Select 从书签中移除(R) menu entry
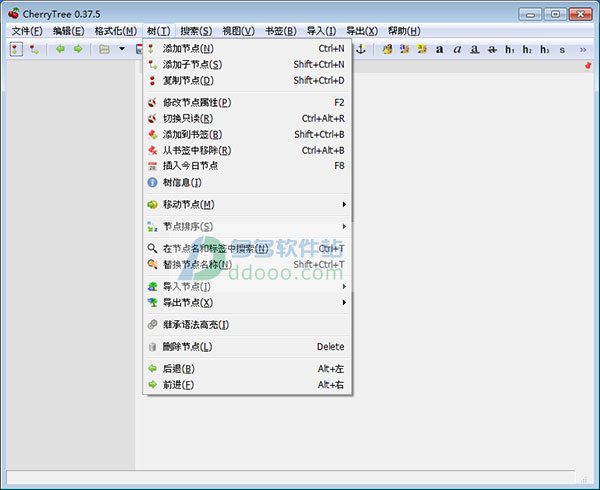Image resolution: width=600 pixels, height=490 pixels. [x=247, y=150]
